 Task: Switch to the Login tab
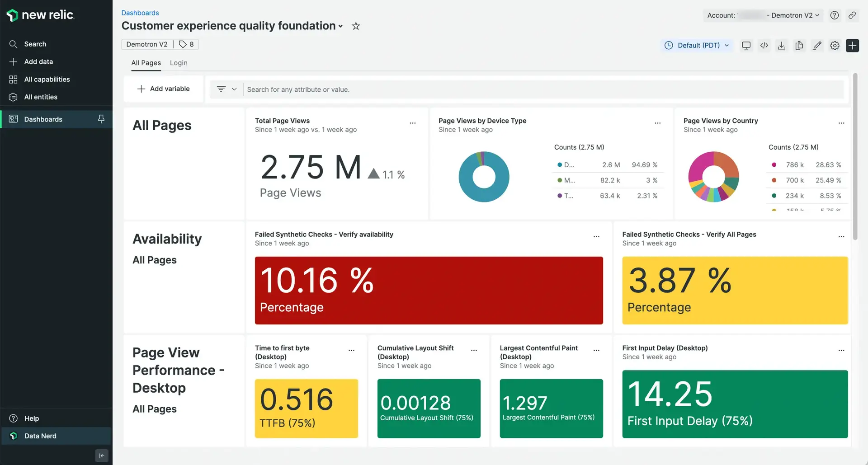[x=178, y=63]
